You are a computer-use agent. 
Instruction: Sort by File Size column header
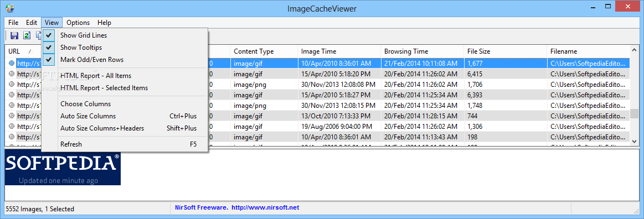[x=505, y=51]
